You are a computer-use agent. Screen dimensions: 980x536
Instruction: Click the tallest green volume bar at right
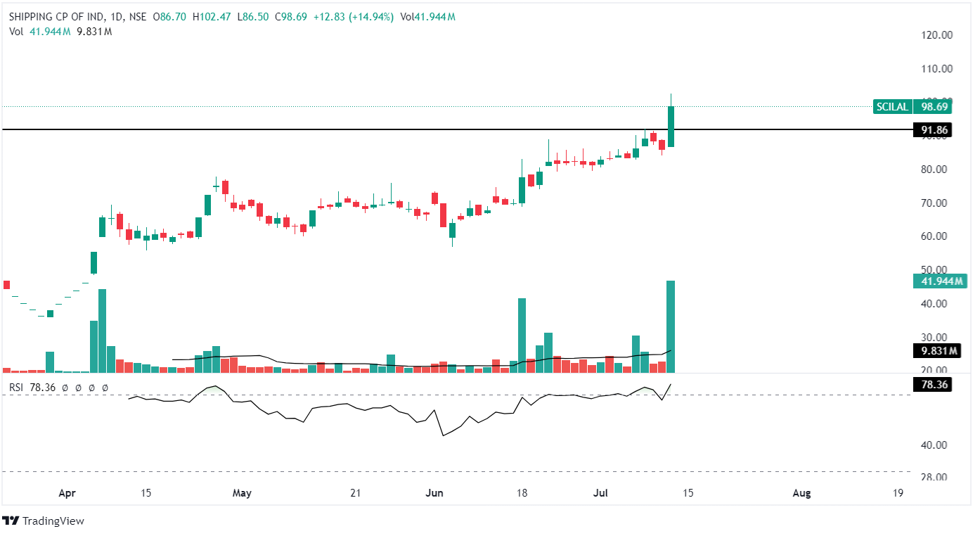[x=671, y=331]
